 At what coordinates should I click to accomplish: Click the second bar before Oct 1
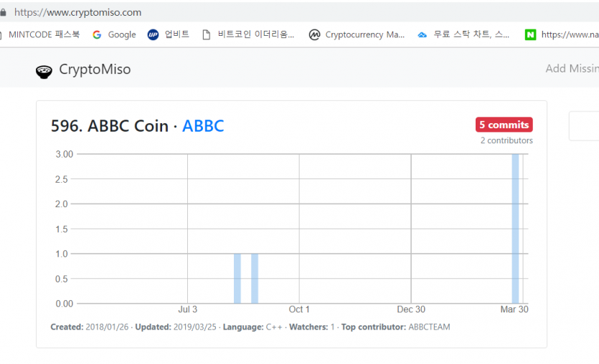point(255,279)
